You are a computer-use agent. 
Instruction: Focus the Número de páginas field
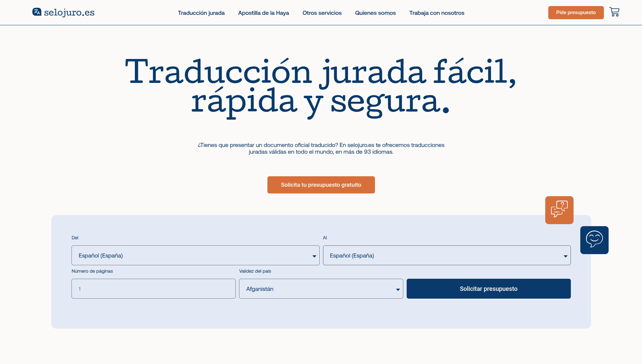(153, 289)
